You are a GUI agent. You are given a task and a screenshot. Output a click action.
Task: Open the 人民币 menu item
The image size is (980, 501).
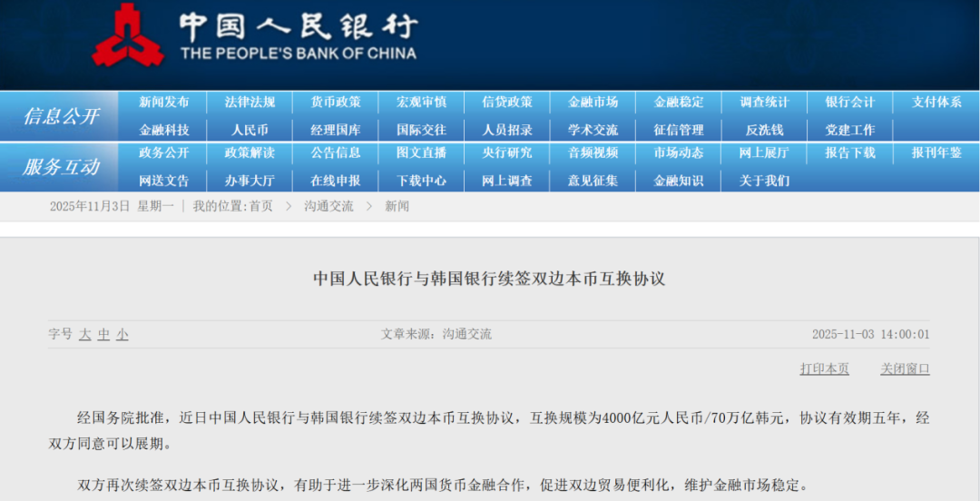pyautogui.click(x=250, y=130)
